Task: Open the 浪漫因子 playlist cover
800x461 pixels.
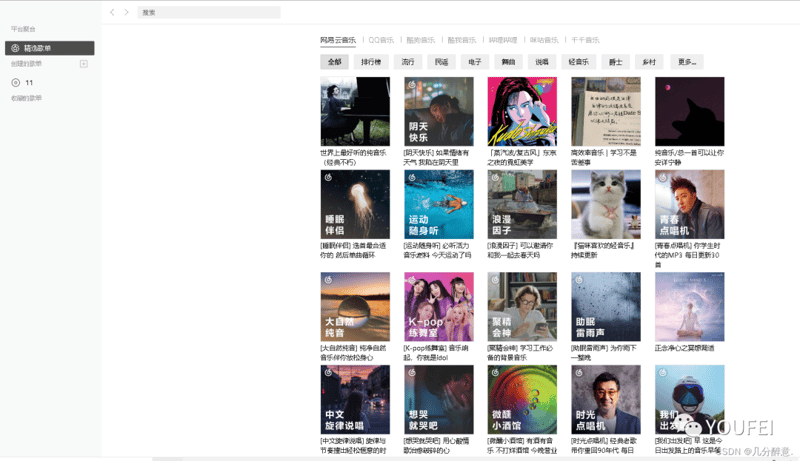Action: coord(522,204)
